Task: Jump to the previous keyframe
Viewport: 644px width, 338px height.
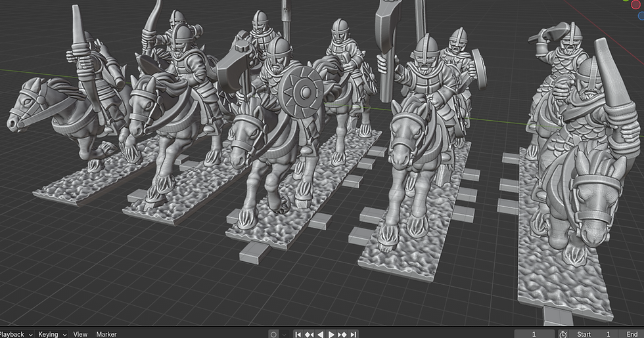Action: (x=310, y=334)
